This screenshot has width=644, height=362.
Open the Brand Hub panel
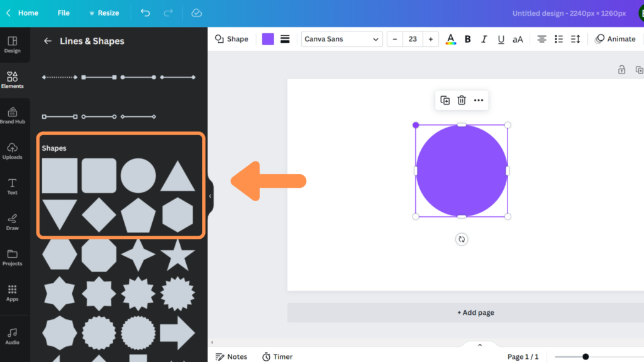click(13, 116)
